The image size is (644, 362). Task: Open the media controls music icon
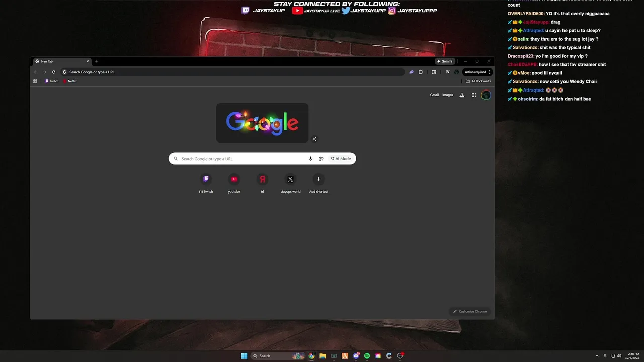[x=447, y=72]
